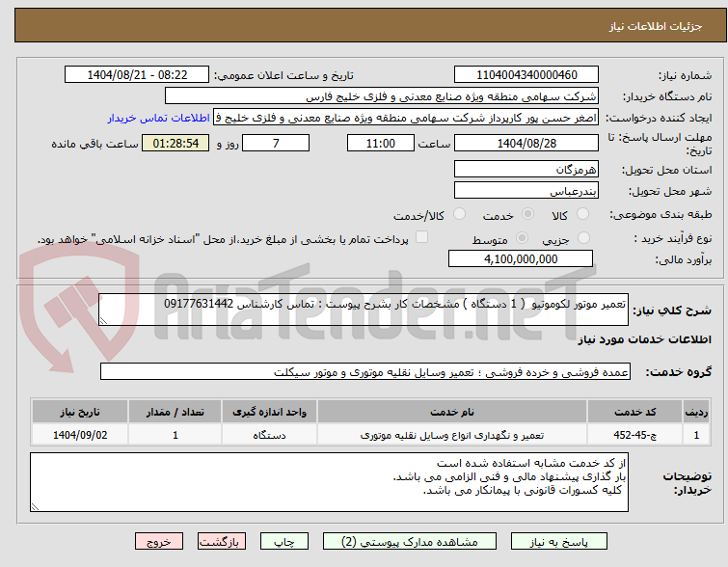Viewport: 728px width, 567px height.
Task: Click the city field 'بندرعباس'
Action: (x=526, y=190)
